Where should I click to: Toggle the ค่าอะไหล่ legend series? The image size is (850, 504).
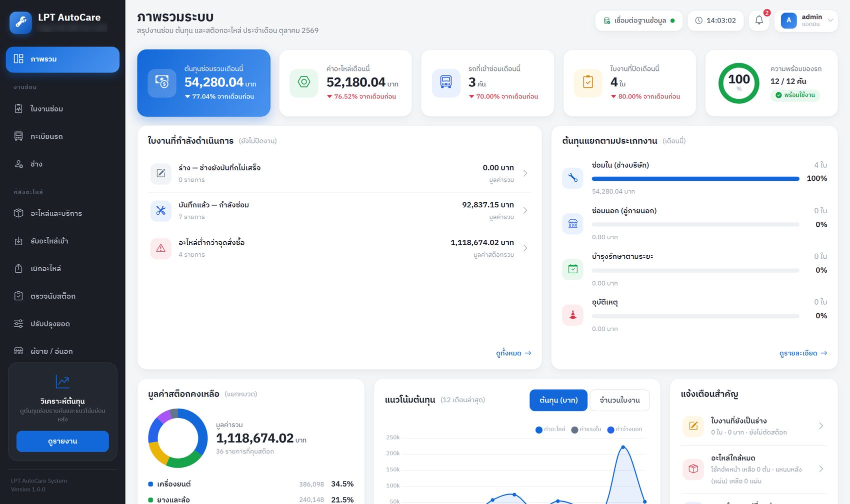pyautogui.click(x=550, y=430)
